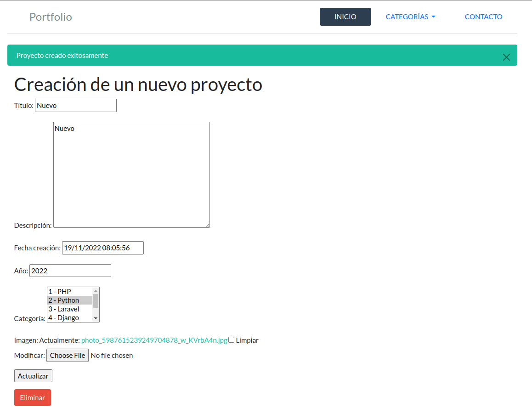The image size is (532, 407).
Task: Open the CONTACTO page
Action: [x=483, y=17]
